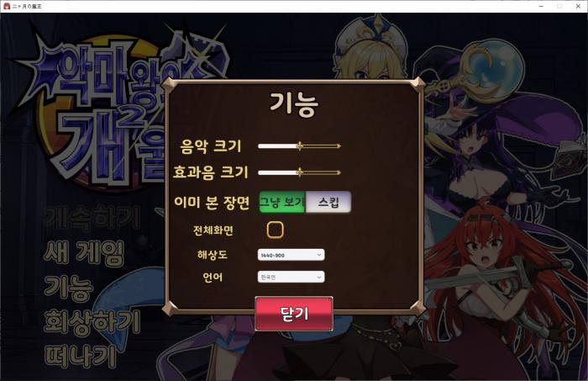
Task: Select the green 그냥 보기 option
Action: (282, 202)
